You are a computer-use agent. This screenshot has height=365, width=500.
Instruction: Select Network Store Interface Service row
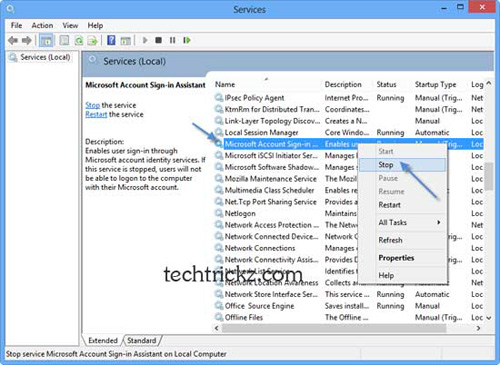[349, 294]
